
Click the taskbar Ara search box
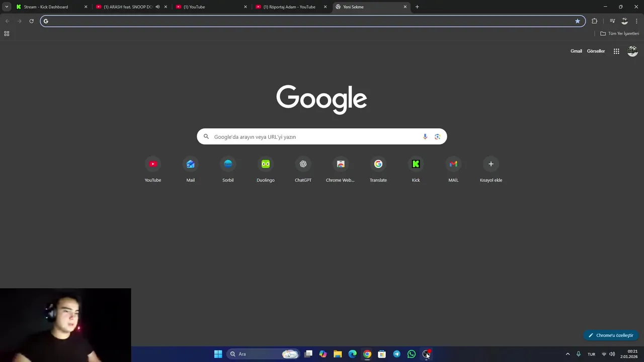click(x=263, y=354)
